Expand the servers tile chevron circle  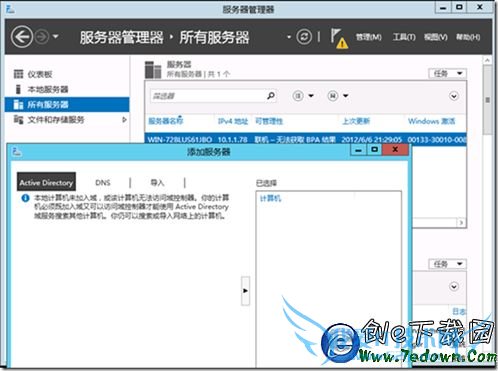pos(454,96)
